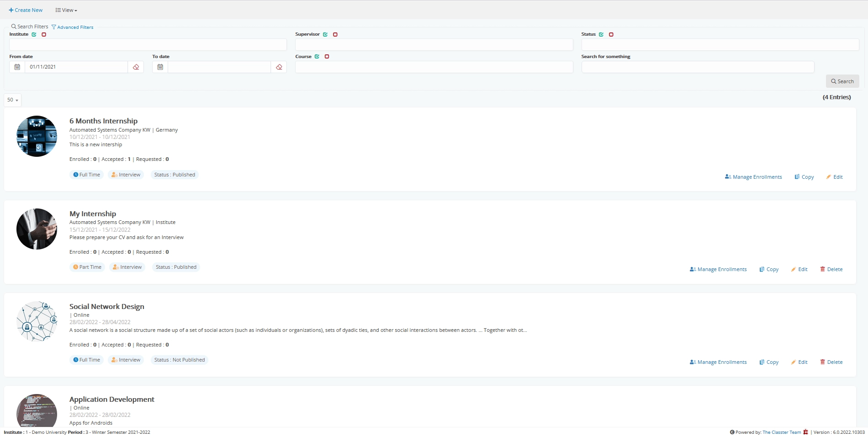Click Status Not Published badge

pos(180,360)
